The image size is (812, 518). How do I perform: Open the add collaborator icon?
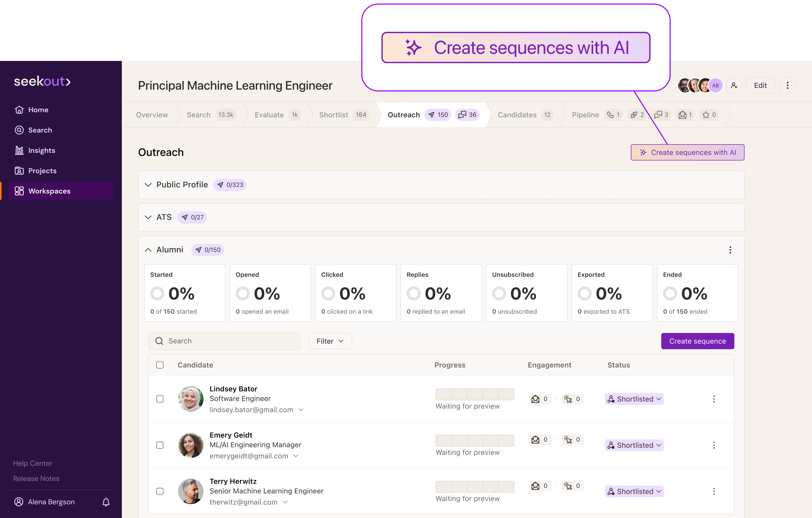(734, 85)
